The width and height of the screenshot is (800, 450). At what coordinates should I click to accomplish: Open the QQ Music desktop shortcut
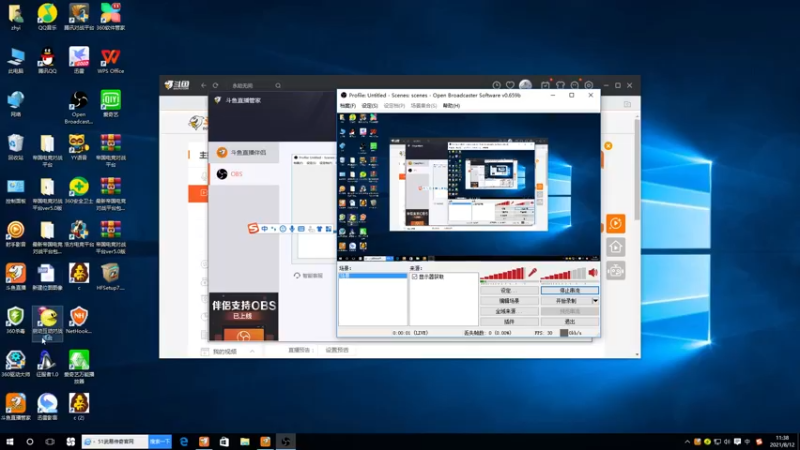click(47, 16)
